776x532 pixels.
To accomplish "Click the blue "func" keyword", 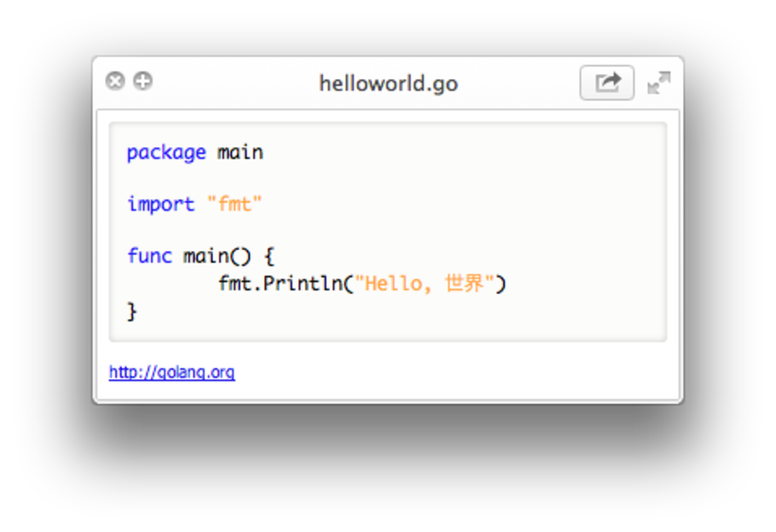I will (x=149, y=256).
